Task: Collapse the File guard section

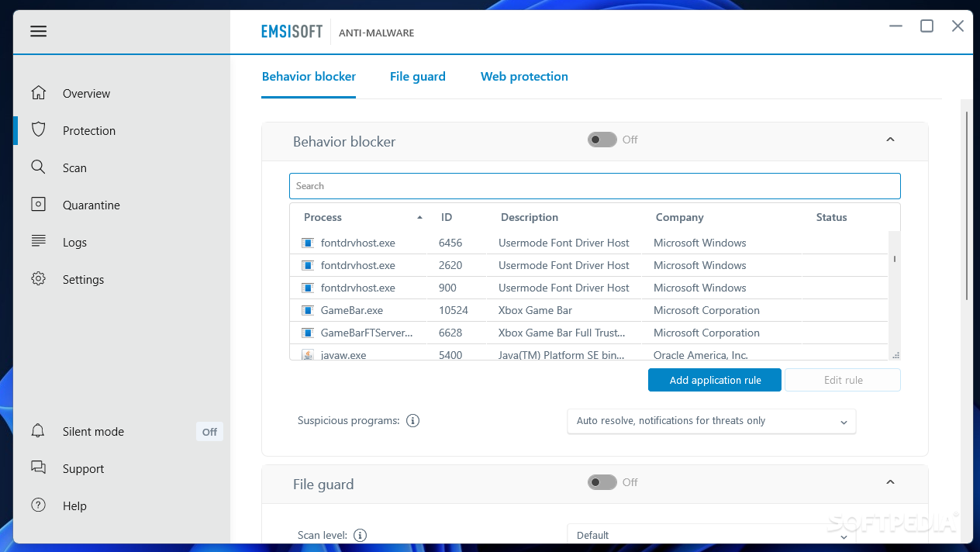Action: point(890,482)
